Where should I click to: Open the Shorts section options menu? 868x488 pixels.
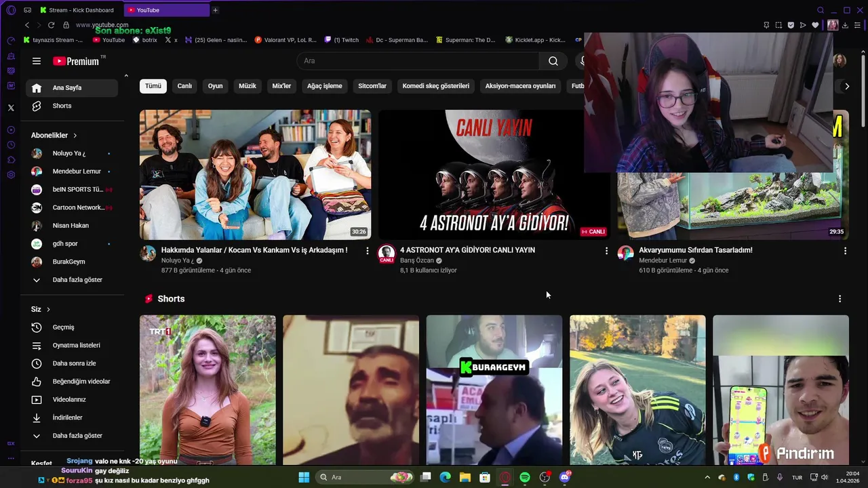point(840,299)
